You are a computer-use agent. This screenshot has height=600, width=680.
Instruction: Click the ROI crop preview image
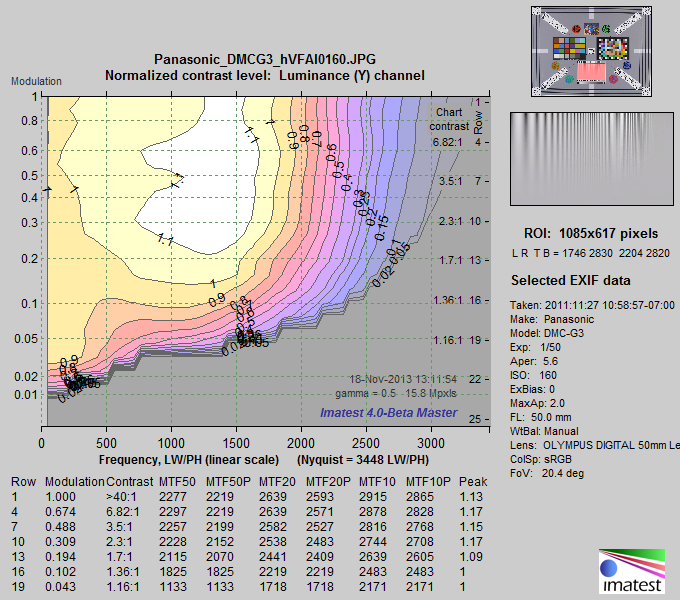pos(592,159)
